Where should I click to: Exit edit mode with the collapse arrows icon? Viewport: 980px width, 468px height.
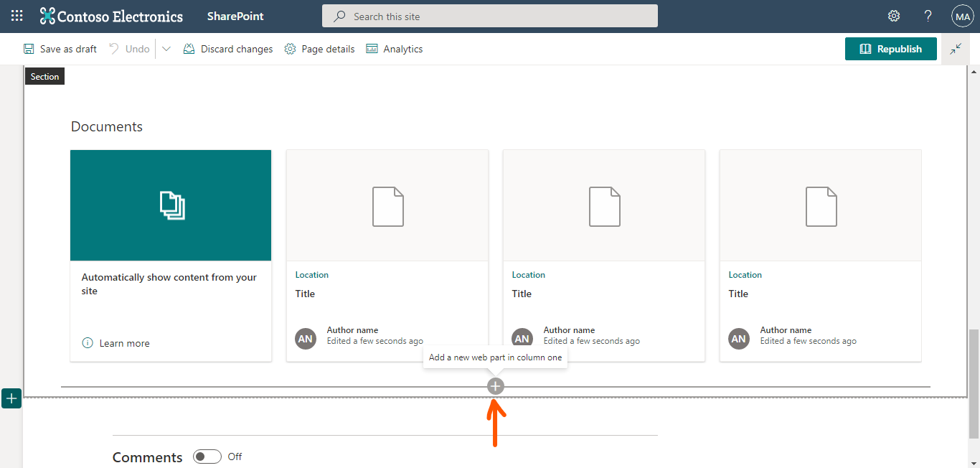(x=956, y=48)
